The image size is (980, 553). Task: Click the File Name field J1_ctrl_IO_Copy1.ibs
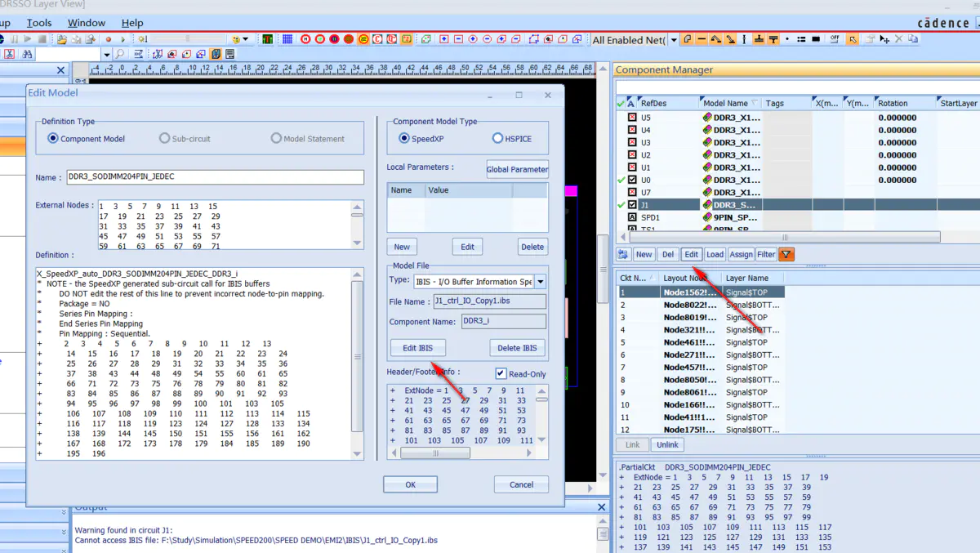coord(488,301)
